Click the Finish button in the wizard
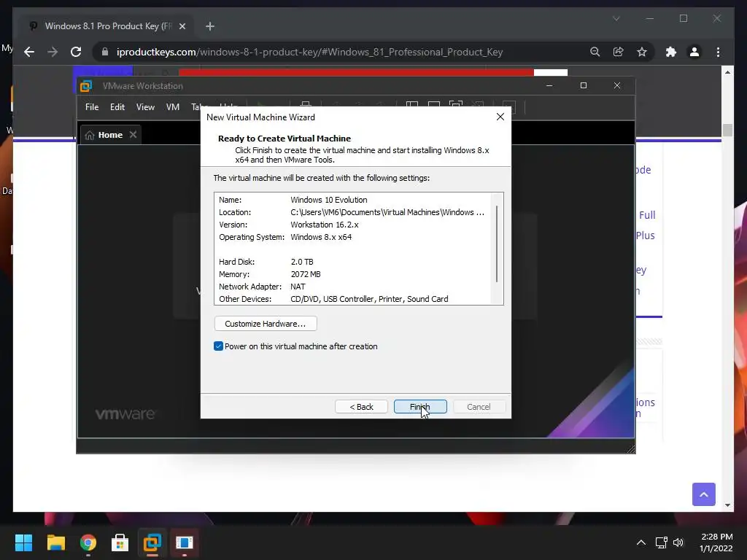Image resolution: width=747 pixels, height=560 pixels. pyautogui.click(x=420, y=407)
